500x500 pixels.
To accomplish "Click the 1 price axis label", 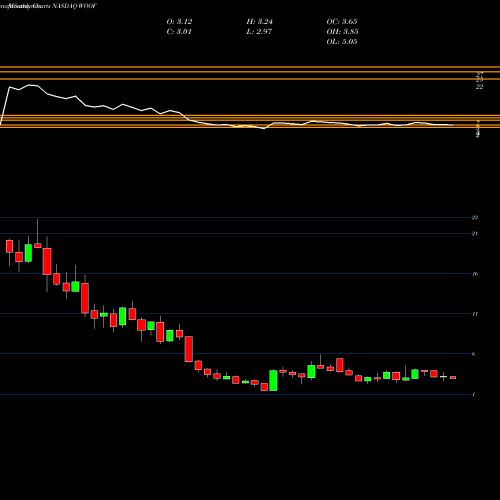I will pyautogui.click(x=473, y=395).
